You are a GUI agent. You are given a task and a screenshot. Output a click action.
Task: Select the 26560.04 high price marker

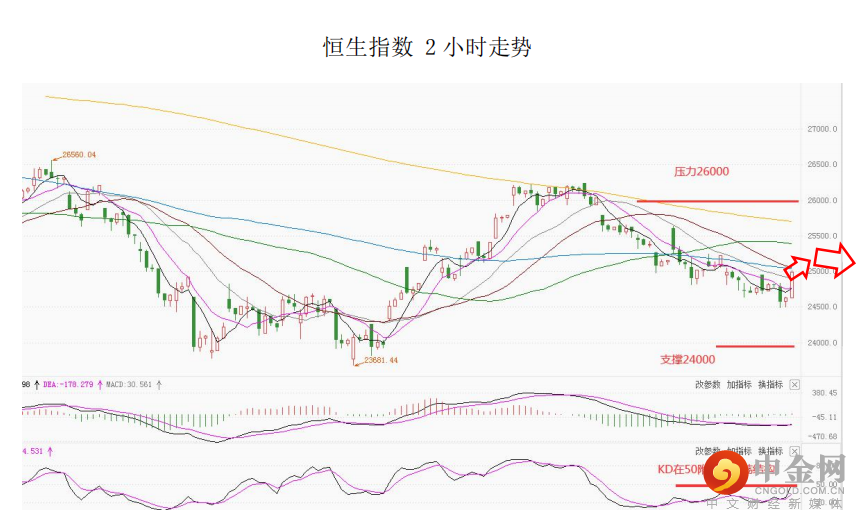pos(78,155)
